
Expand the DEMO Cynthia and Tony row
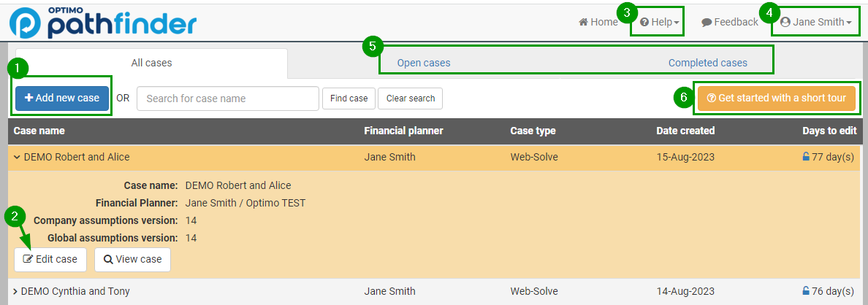click(15, 291)
